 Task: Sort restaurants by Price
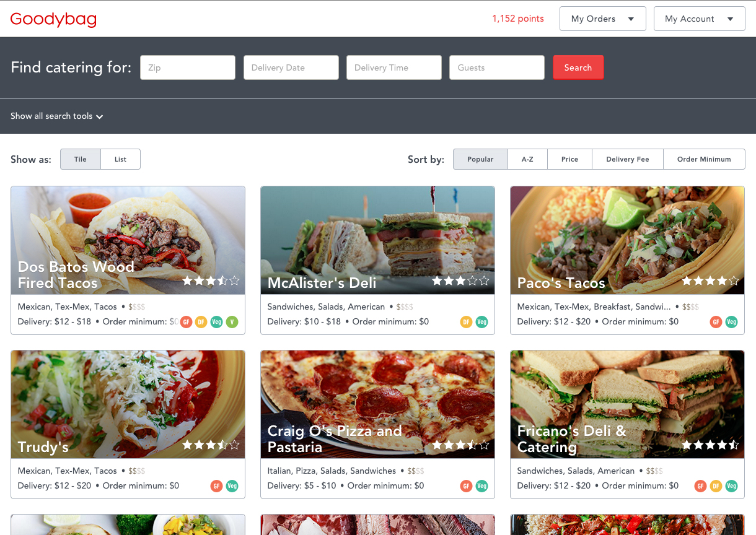[569, 159]
